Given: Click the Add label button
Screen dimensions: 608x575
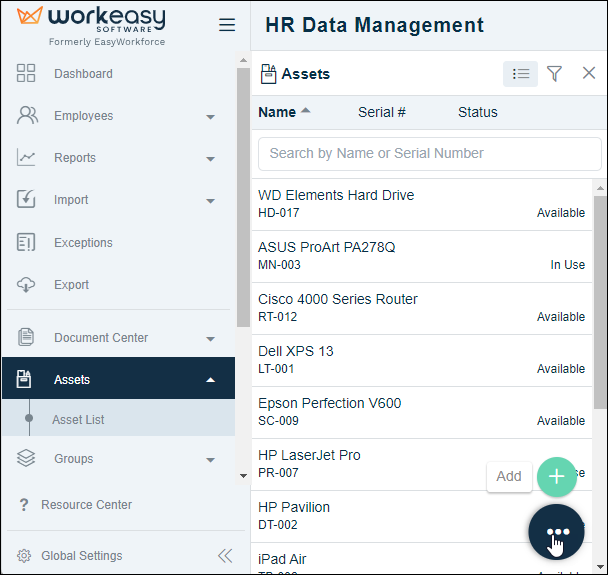Looking at the screenshot, I should click(509, 476).
